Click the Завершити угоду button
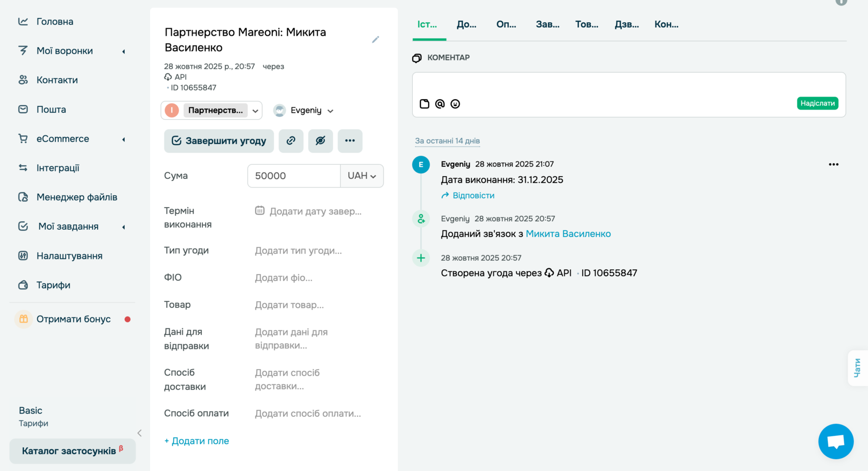868x471 pixels. 219,141
